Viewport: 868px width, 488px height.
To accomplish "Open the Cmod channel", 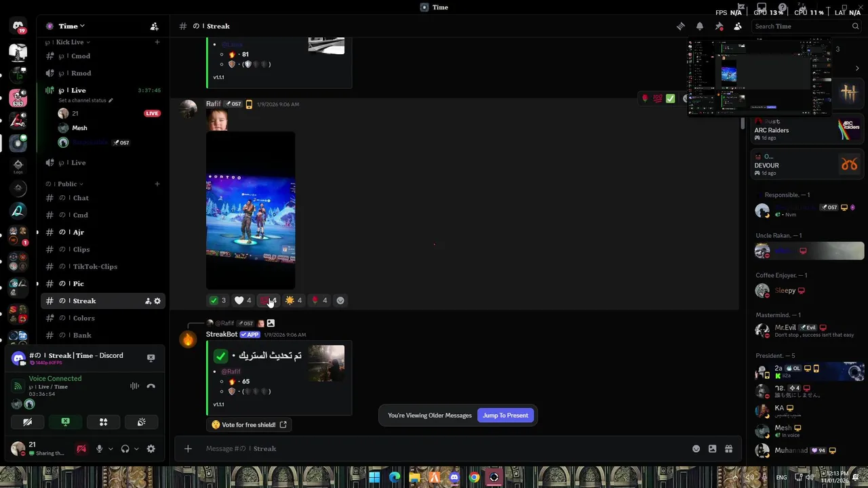I will tap(102, 56).
